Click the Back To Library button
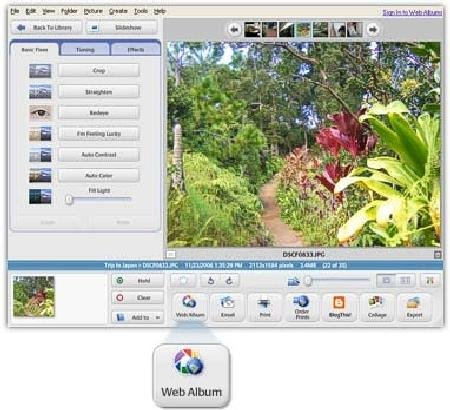Viewport: 450px width, 410px height. [46, 28]
